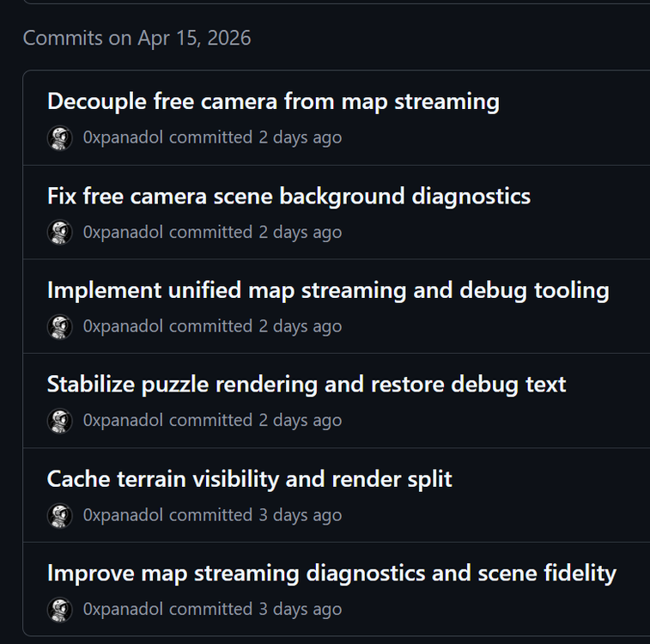650x644 pixels.
Task: Click 'Commits on Apr 15, 2026' heading
Action: (137, 38)
